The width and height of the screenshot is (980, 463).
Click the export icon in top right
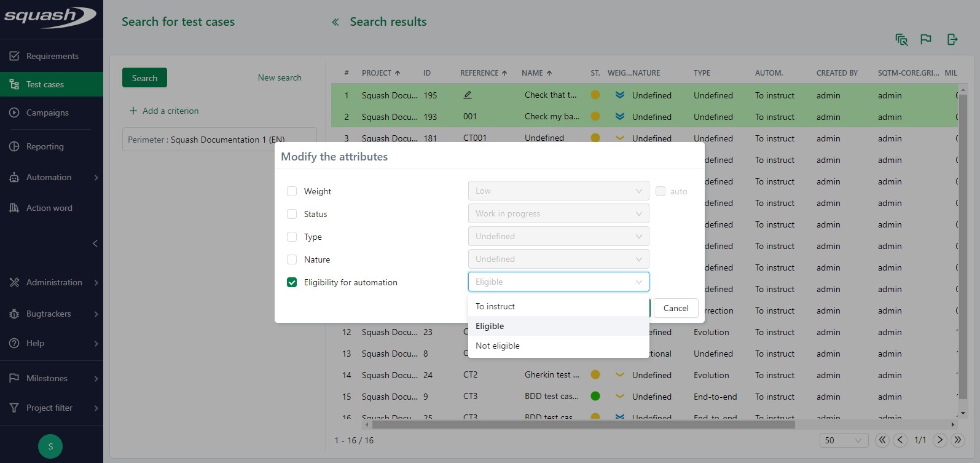(952, 39)
